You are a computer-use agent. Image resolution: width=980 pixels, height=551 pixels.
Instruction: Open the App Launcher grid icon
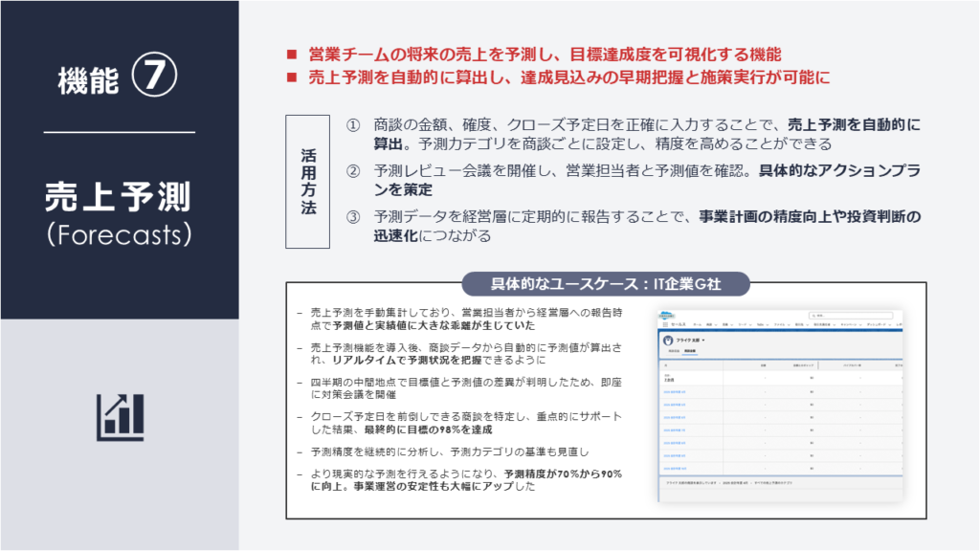pos(663,326)
